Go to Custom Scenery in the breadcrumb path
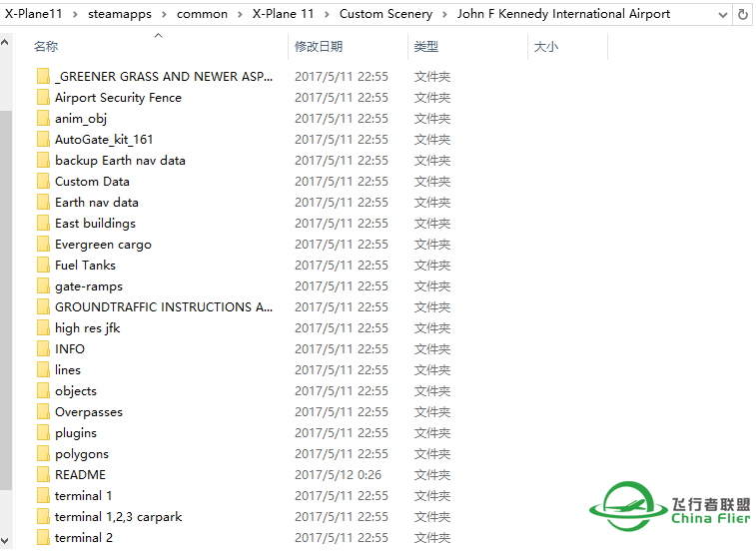Screen dimensions: 756x552 385,14
